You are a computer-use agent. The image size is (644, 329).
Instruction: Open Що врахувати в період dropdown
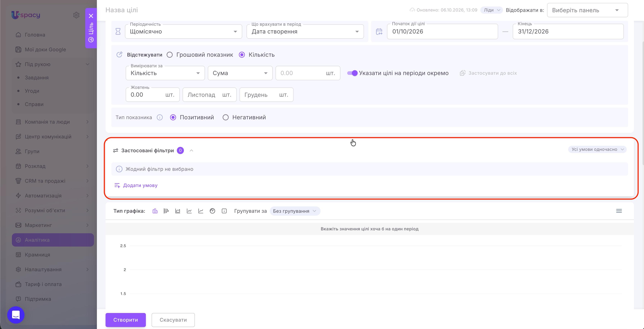click(305, 31)
